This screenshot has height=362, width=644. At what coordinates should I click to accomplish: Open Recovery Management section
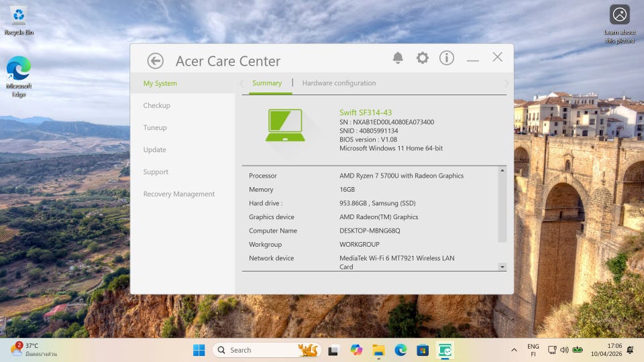(178, 194)
